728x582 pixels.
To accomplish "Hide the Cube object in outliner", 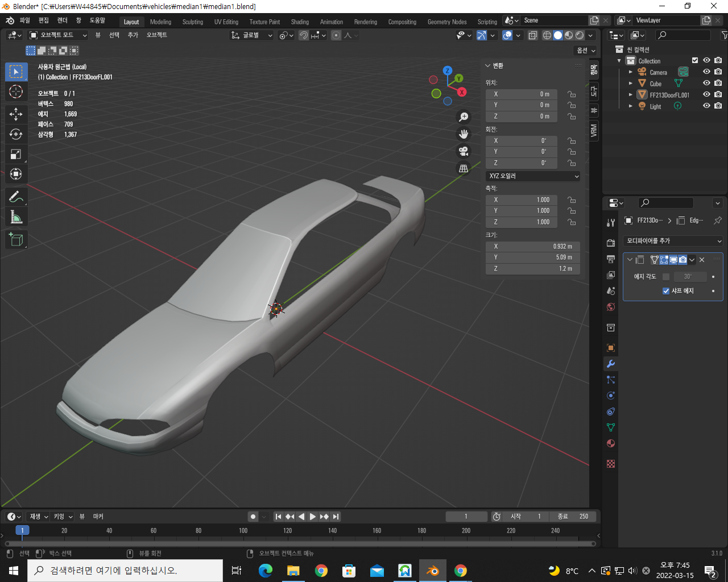I will tap(706, 84).
